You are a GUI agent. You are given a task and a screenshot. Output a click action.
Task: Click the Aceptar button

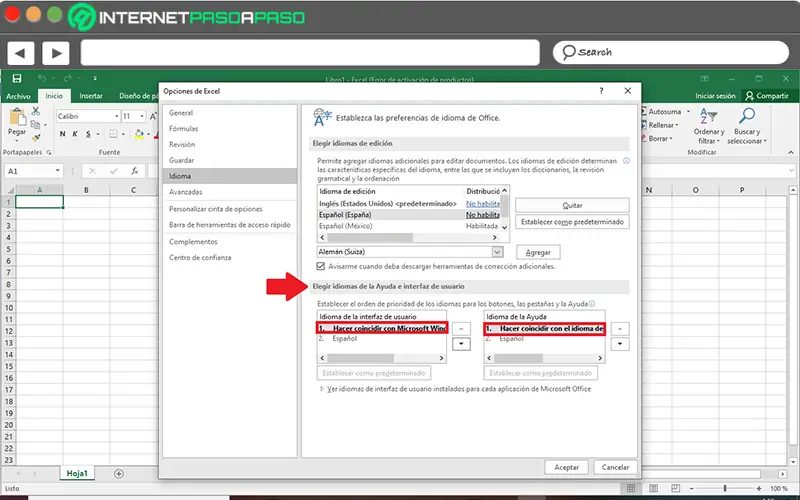pos(566,467)
